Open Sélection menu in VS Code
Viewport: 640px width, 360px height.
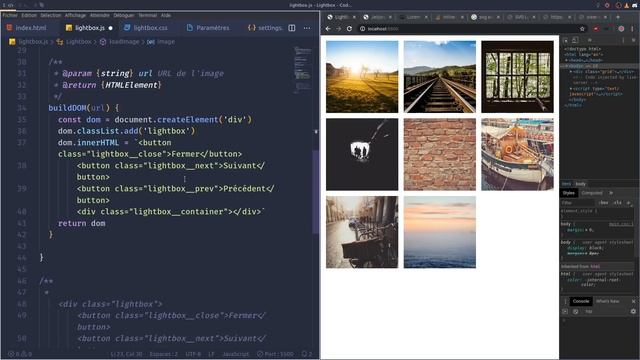coord(51,15)
